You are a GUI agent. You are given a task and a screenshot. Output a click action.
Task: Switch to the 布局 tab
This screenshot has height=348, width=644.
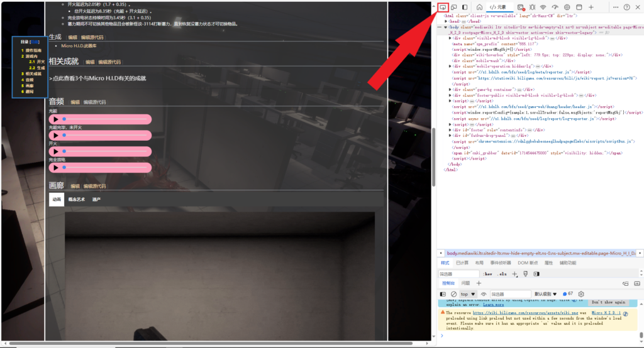pos(479,263)
